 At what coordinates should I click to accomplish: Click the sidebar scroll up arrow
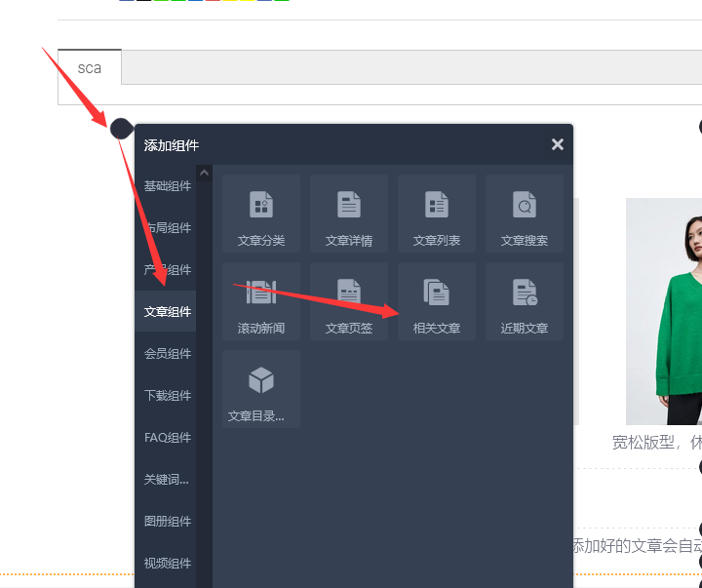(x=204, y=174)
